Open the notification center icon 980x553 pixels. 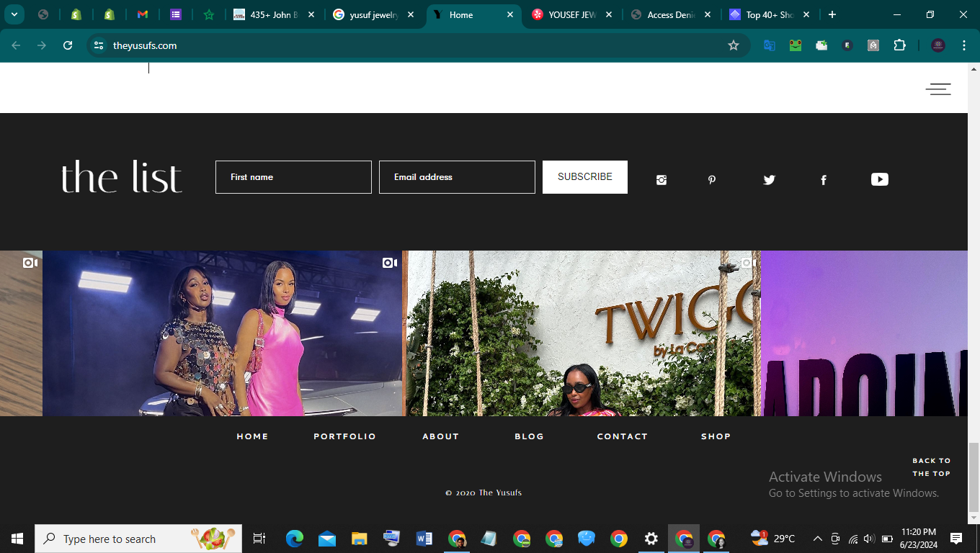[956, 539]
